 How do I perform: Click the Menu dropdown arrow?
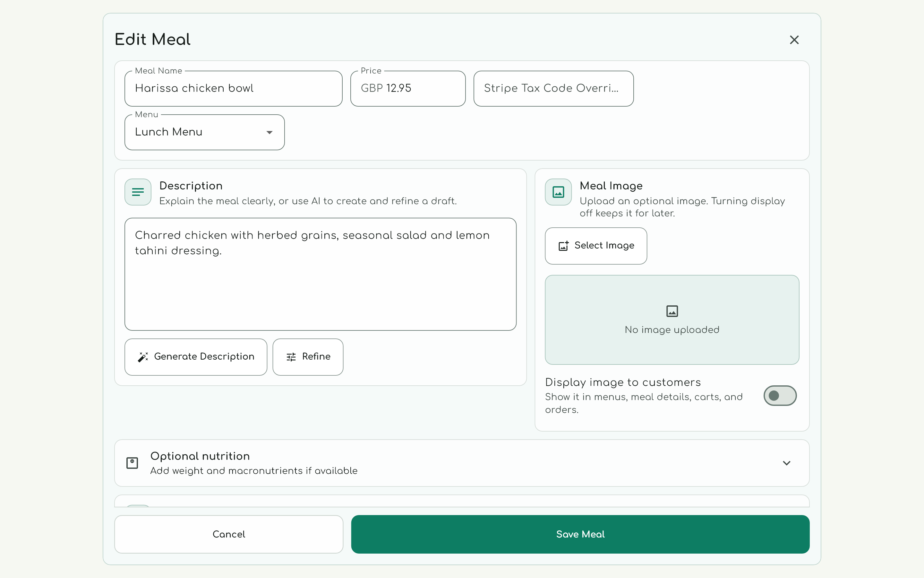269,132
